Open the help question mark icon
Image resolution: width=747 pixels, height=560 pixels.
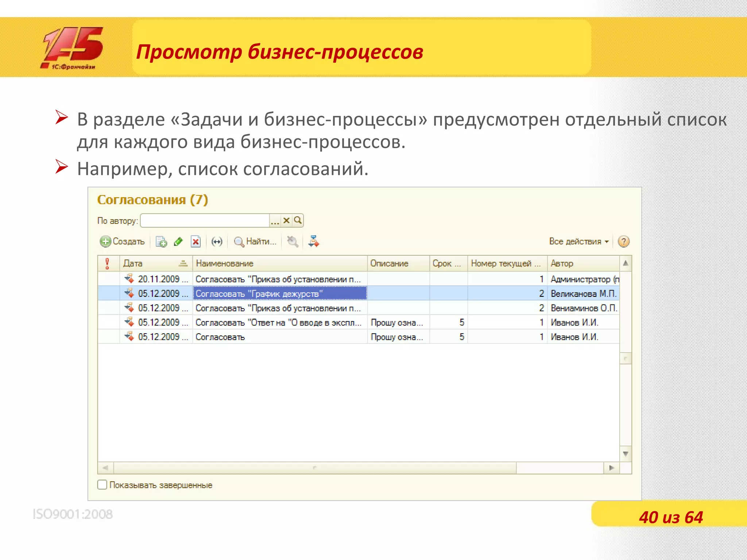click(x=624, y=241)
